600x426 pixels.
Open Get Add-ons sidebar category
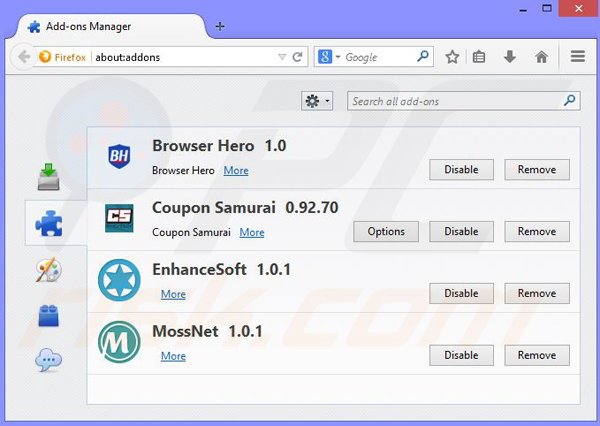coord(49,176)
